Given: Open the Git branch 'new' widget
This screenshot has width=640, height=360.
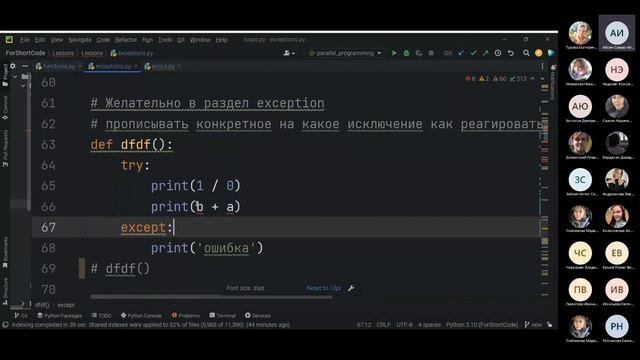Looking at the screenshot, I should click(x=533, y=325).
